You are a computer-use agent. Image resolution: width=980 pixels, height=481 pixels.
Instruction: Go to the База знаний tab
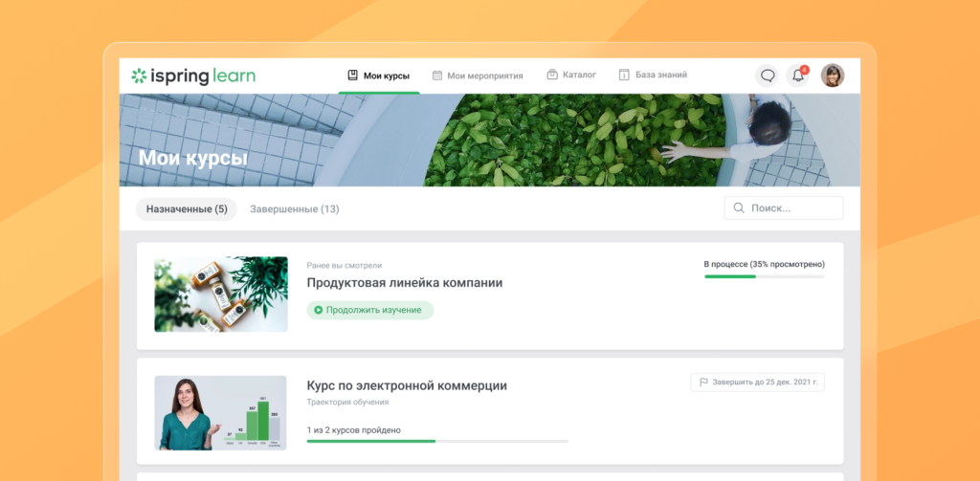[x=653, y=75]
